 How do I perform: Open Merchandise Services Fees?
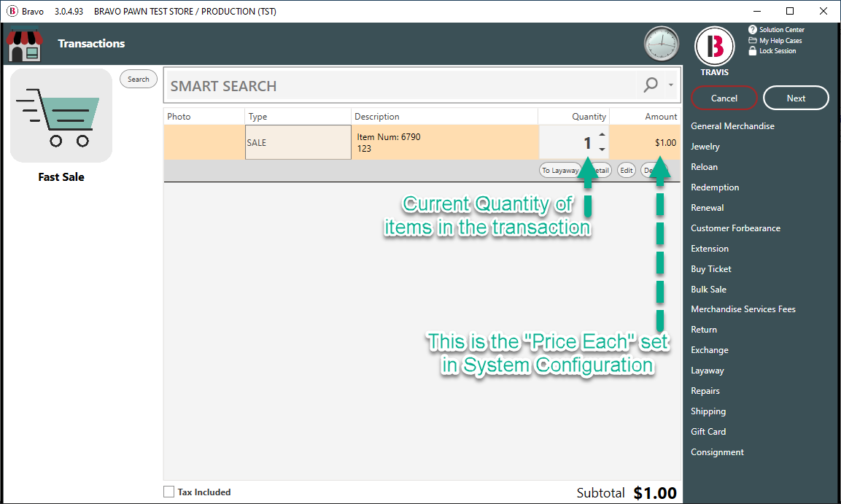click(x=743, y=309)
